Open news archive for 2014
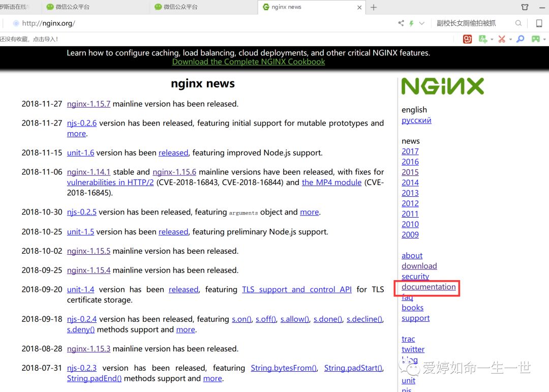 [410, 183]
